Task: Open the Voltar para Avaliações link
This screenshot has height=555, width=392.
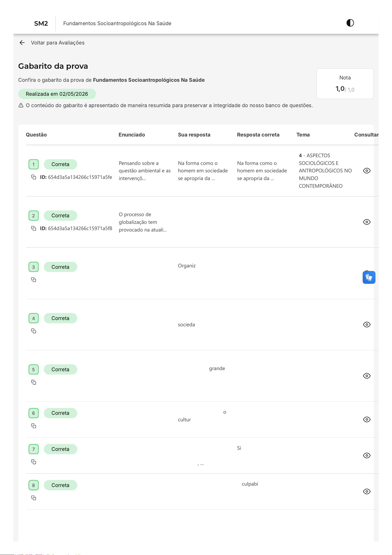Action: 57,43
